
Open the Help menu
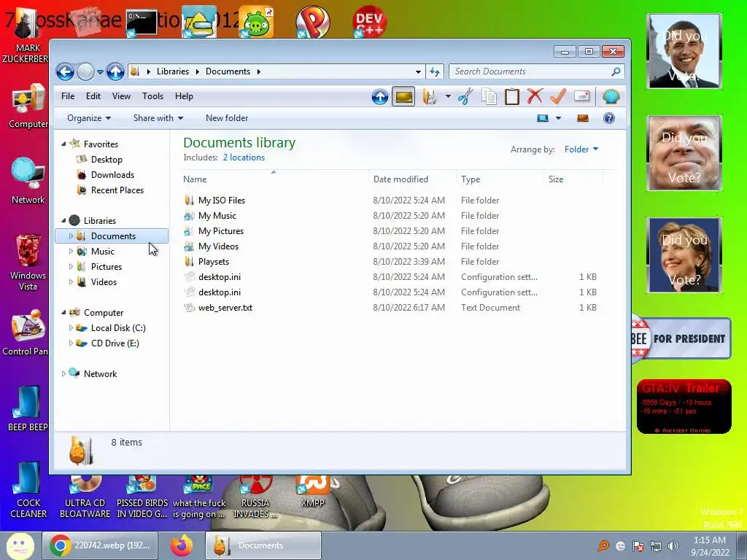click(x=184, y=96)
